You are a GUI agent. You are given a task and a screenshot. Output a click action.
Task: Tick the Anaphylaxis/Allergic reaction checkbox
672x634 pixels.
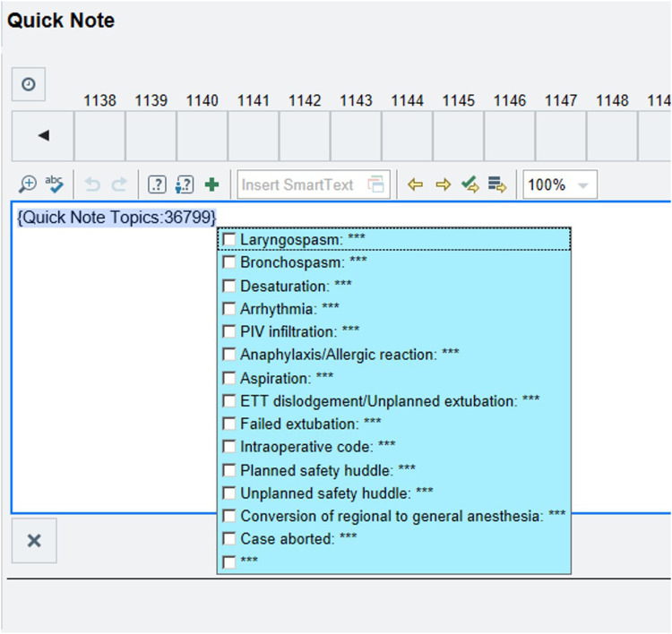click(x=229, y=355)
